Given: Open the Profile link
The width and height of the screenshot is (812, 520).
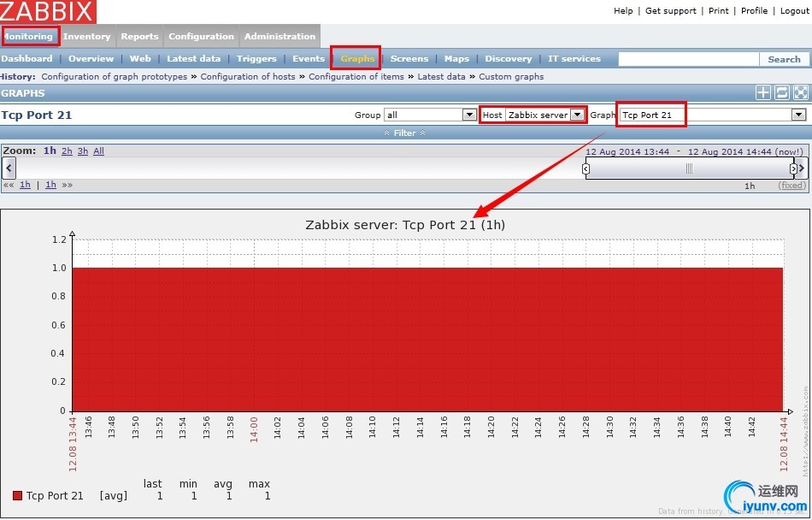Looking at the screenshot, I should 754,11.
